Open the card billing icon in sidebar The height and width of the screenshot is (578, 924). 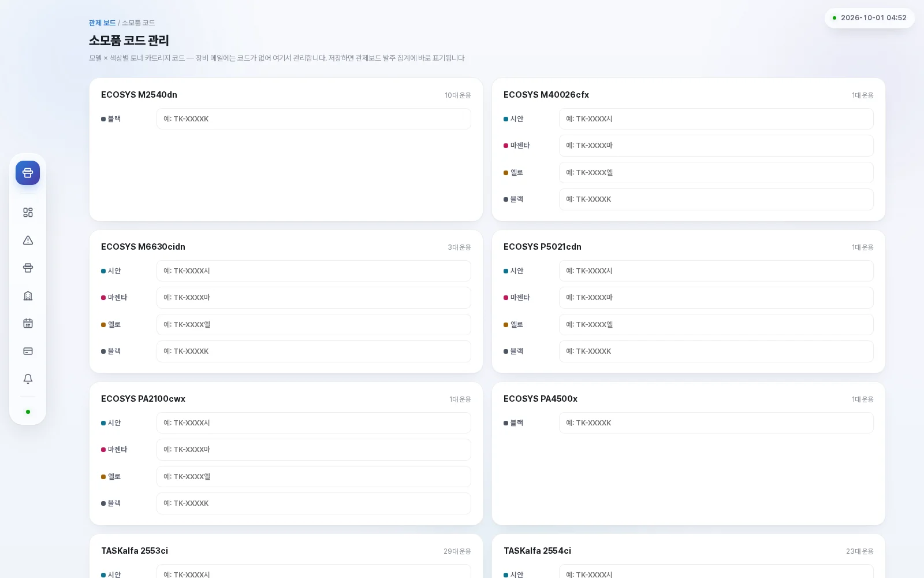pyautogui.click(x=28, y=351)
